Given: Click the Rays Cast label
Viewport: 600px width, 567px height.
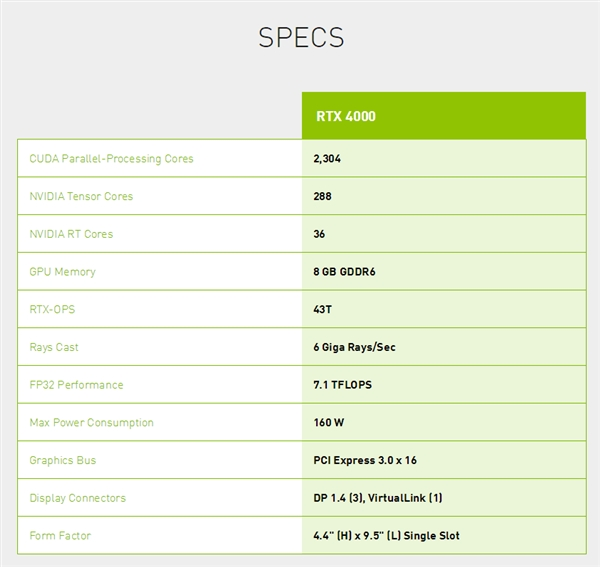Looking at the screenshot, I should coord(54,347).
